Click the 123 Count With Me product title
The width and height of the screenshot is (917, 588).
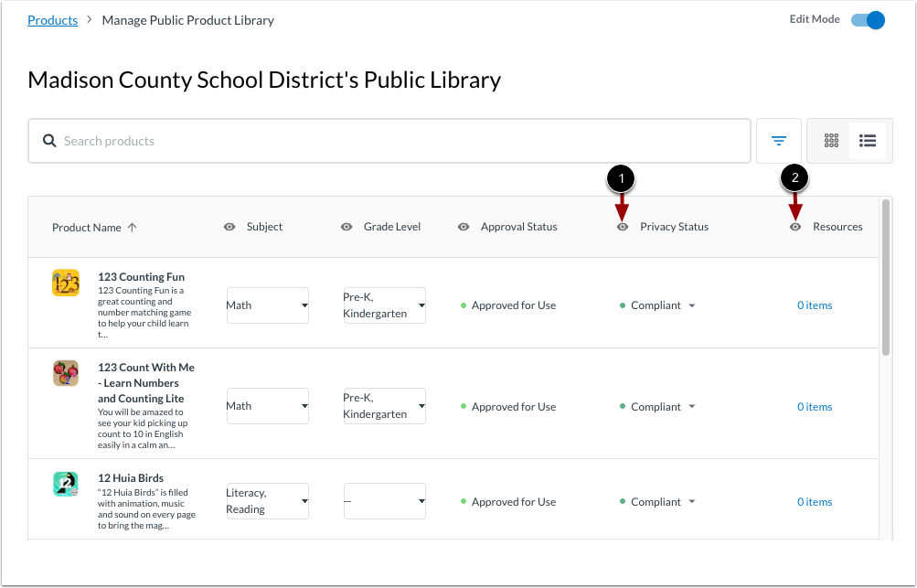[x=145, y=382]
